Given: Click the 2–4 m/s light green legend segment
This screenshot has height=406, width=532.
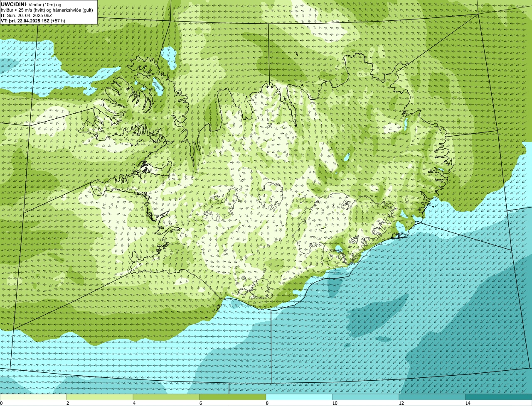Looking at the screenshot, I should pyautogui.click(x=100, y=397).
